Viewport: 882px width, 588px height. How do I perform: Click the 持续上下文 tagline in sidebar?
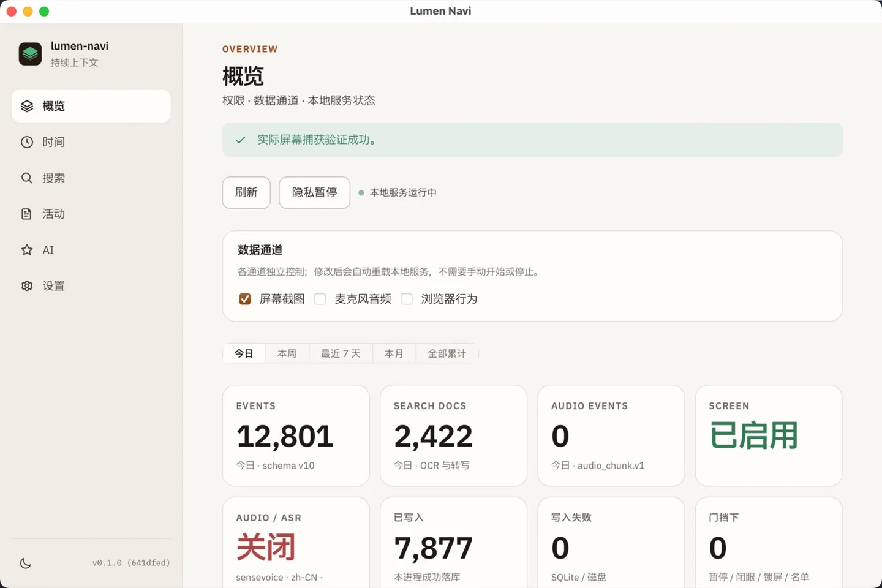pos(75,62)
